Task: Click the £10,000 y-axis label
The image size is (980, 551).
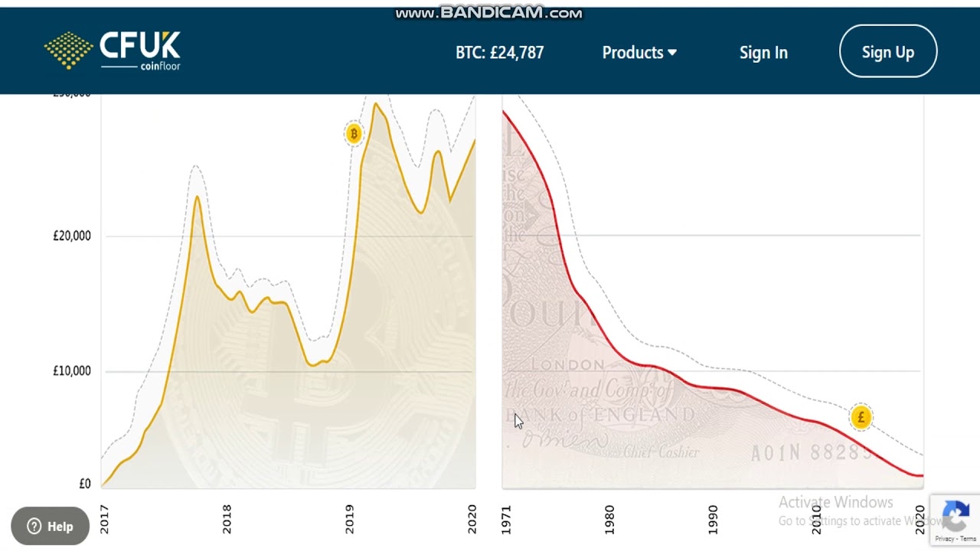Action: 72,371
